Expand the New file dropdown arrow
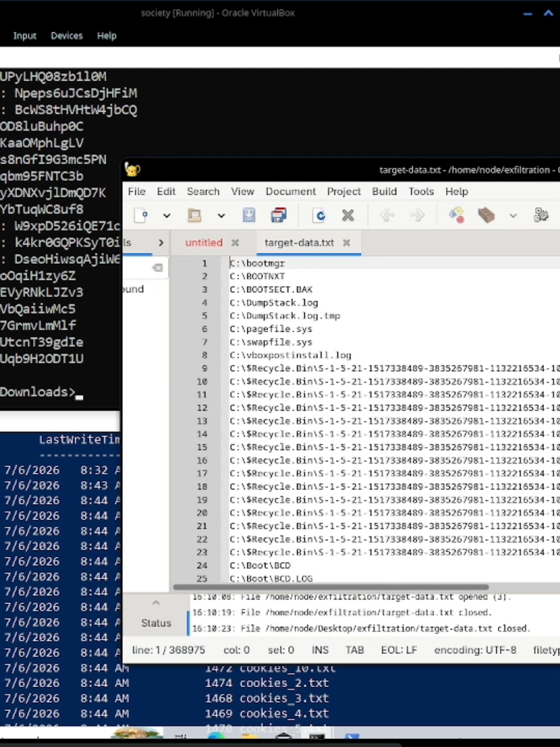The height and width of the screenshot is (747, 560). [x=167, y=216]
